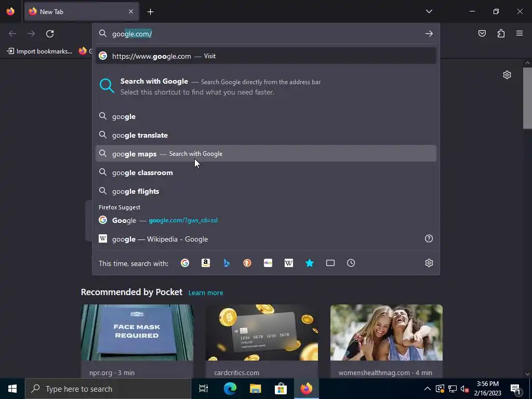The height and width of the screenshot is (399, 532).
Task: Open the notification center icon
Action: [x=515, y=389]
